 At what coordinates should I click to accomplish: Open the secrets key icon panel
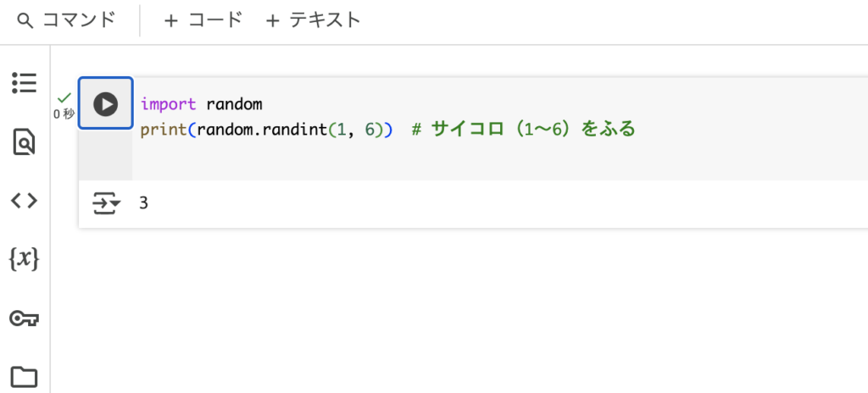click(x=25, y=318)
